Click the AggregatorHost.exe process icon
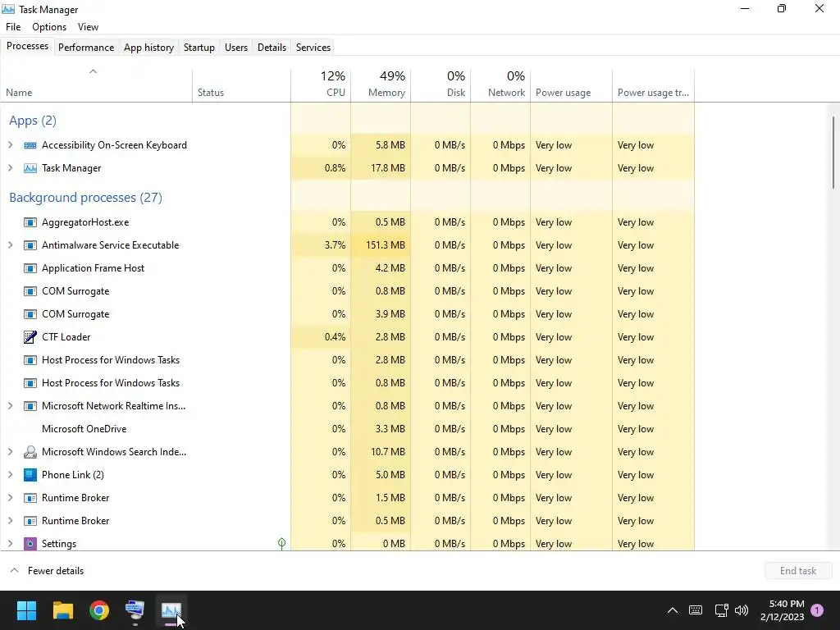This screenshot has width=840, height=630. (30, 222)
